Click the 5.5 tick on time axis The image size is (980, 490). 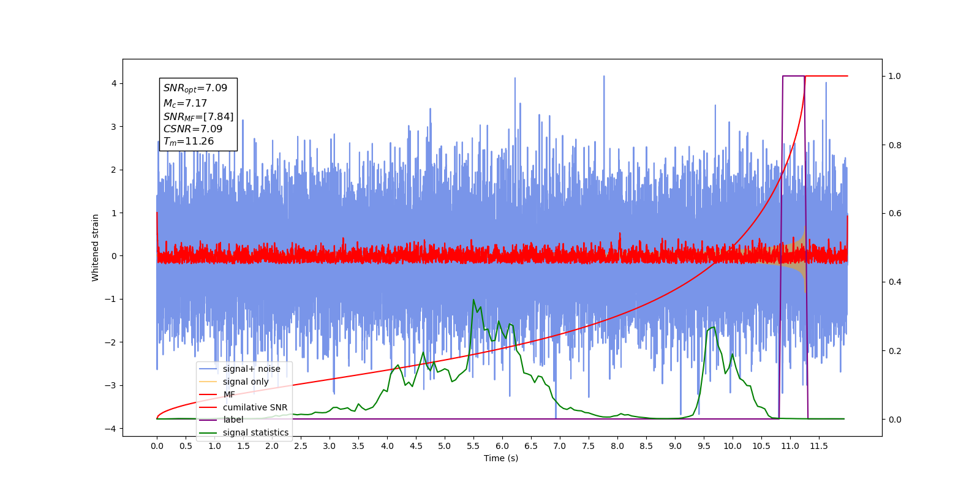point(473,446)
